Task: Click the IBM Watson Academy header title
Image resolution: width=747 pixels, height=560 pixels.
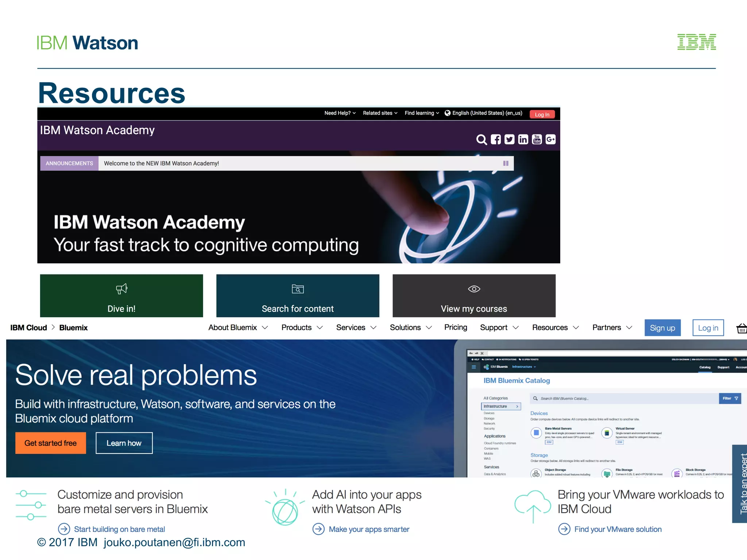Action: pyautogui.click(x=97, y=130)
